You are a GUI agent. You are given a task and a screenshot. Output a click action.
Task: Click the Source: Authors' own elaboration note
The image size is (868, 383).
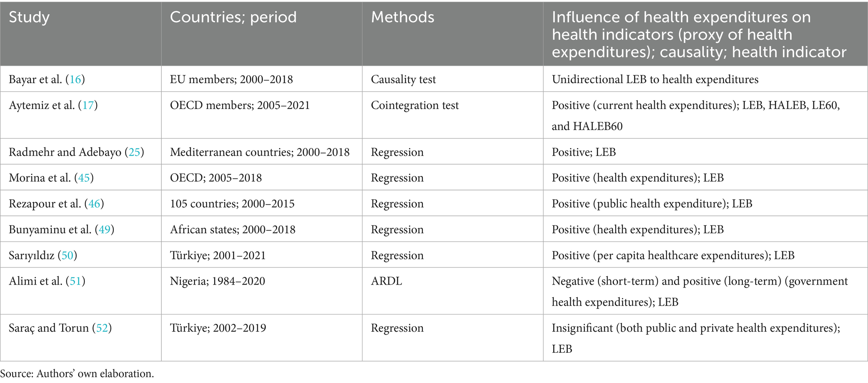click(x=77, y=374)
